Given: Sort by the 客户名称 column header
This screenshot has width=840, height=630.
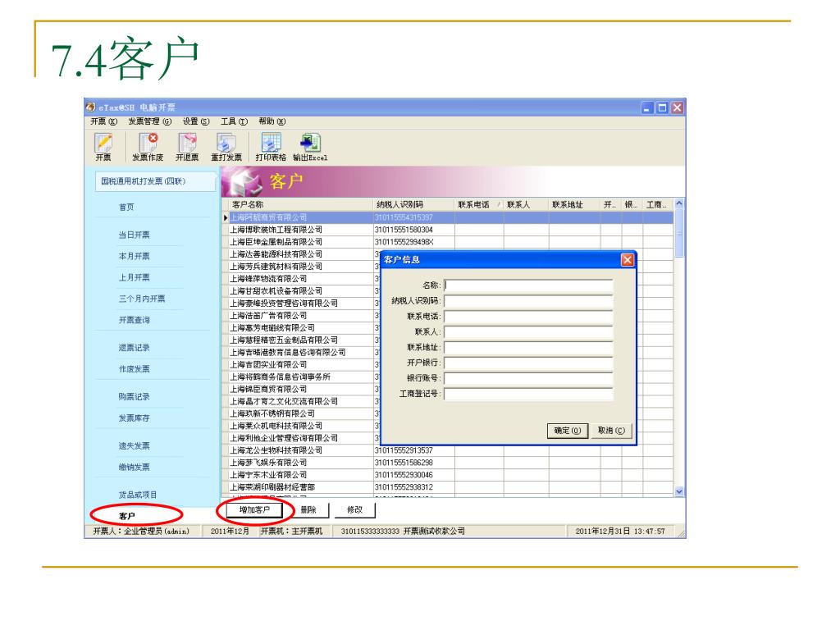Looking at the screenshot, I should (301, 204).
